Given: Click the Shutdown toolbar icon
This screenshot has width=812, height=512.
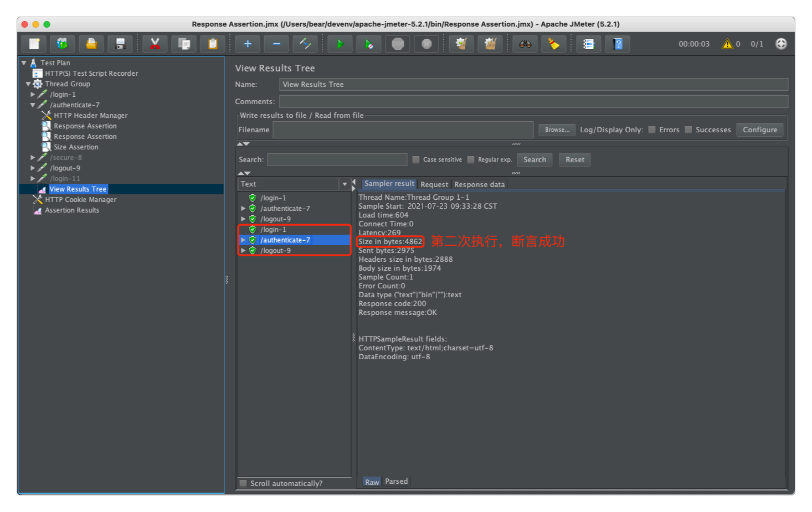Looking at the screenshot, I should click(426, 44).
